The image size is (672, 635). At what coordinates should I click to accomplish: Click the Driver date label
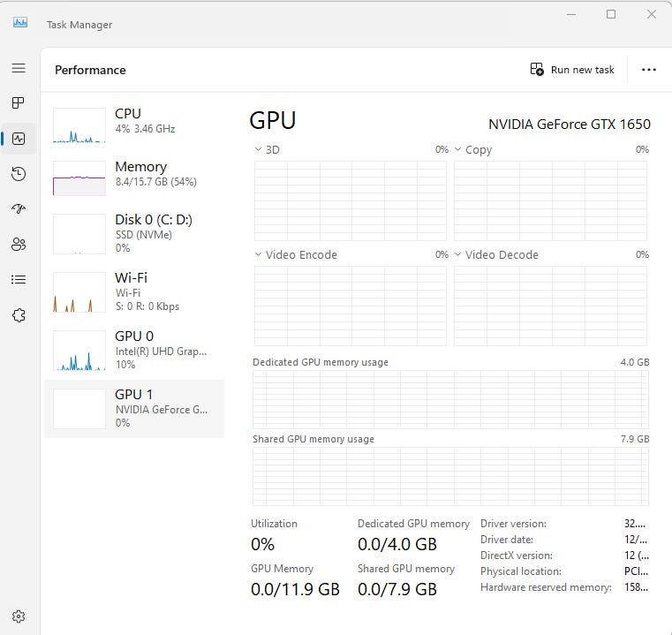point(507,540)
